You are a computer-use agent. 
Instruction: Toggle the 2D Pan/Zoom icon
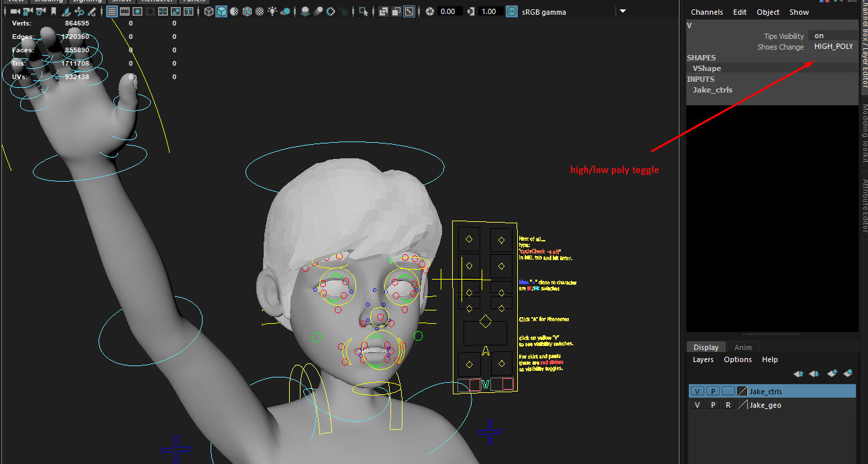point(80,11)
